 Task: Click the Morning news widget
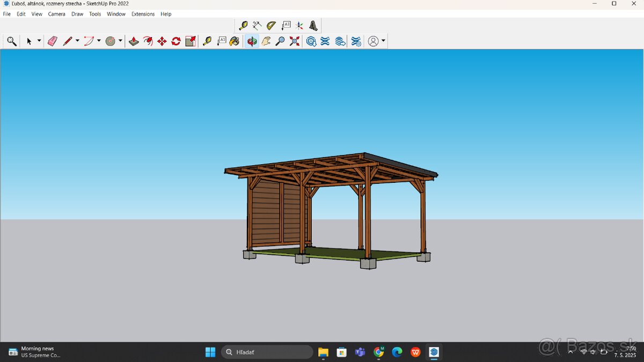(x=35, y=352)
